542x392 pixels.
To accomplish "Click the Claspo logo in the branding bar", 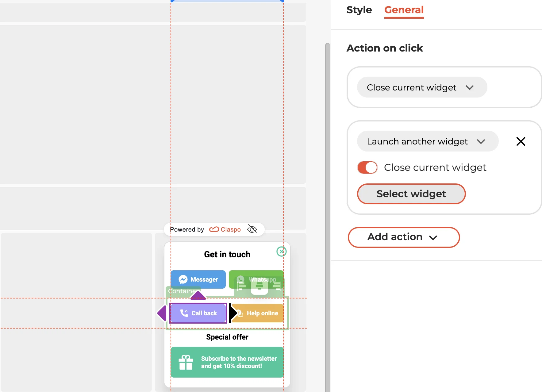I will tap(225, 229).
